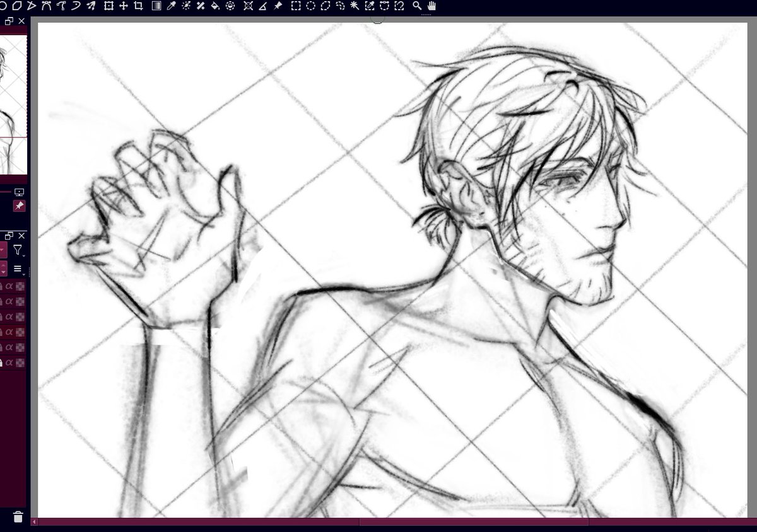Image resolution: width=757 pixels, height=532 pixels.
Task: Adjust the layer opacity spinner arrows
Action: point(3,269)
